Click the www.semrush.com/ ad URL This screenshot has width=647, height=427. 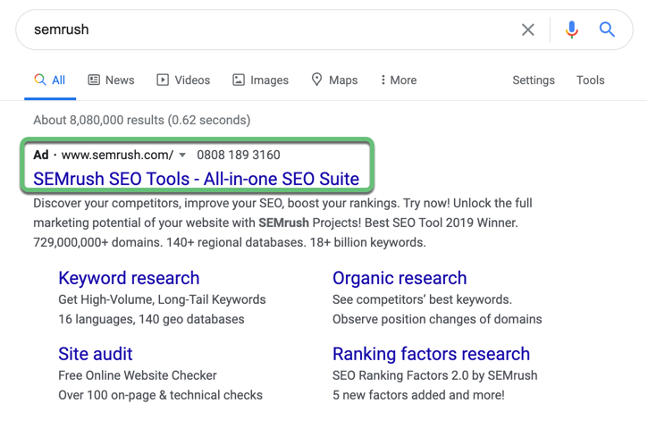117,155
